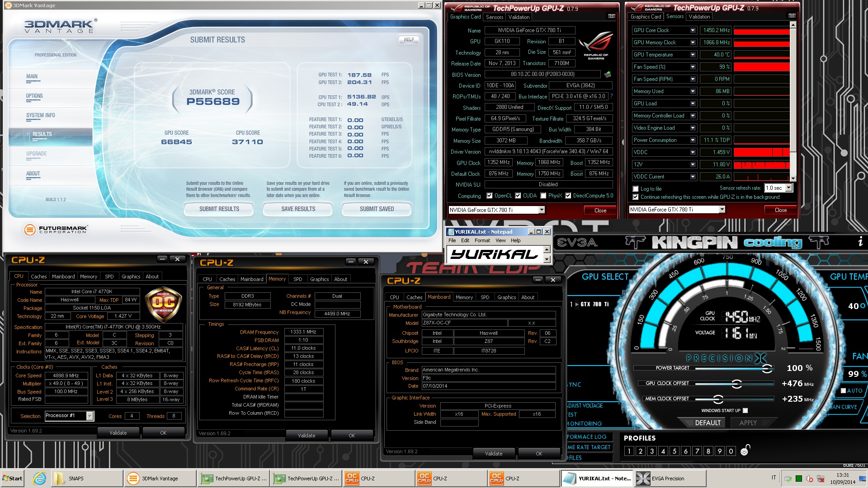This screenshot has width=868, height=488.
Task: Enable the Log to file checkbox
Action: coord(636,189)
